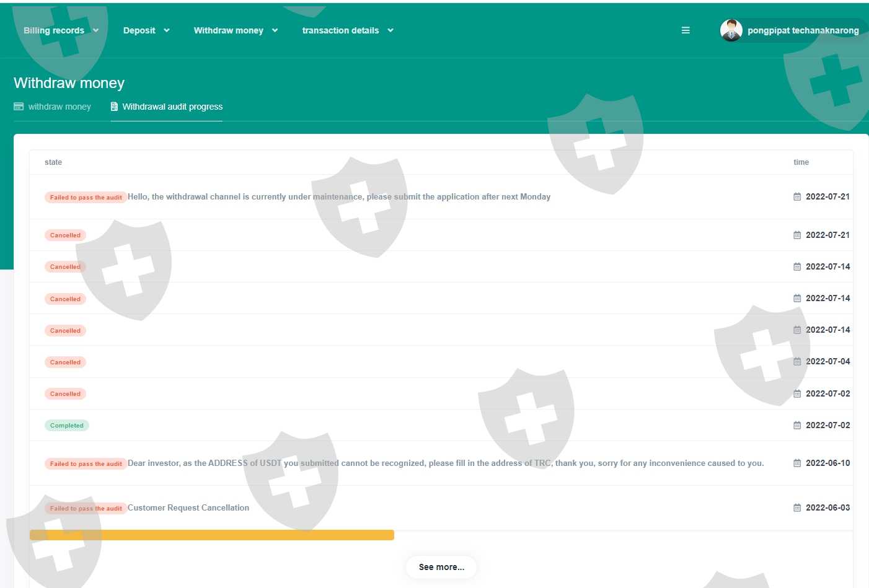
Task: Click calendar icon beside 2022-07-04
Action: pyautogui.click(x=797, y=361)
